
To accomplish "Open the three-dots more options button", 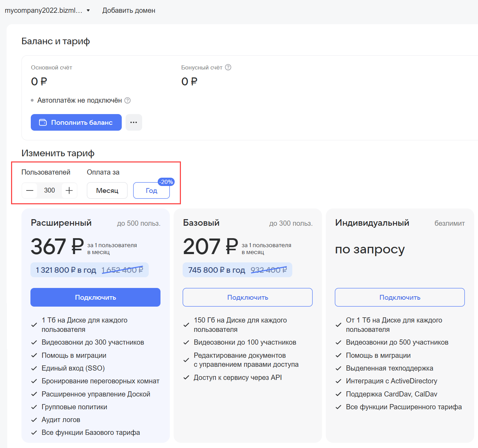I will (x=134, y=122).
